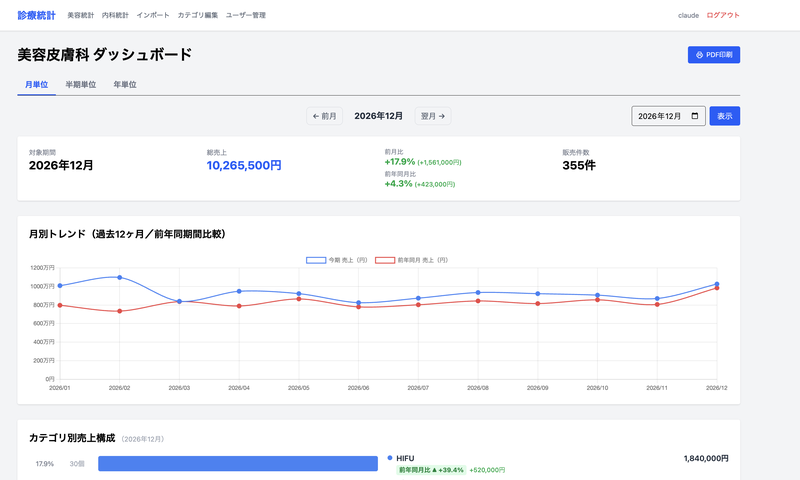Click the 2026年12月 heading between month buttons
800x480 pixels.
point(379,116)
